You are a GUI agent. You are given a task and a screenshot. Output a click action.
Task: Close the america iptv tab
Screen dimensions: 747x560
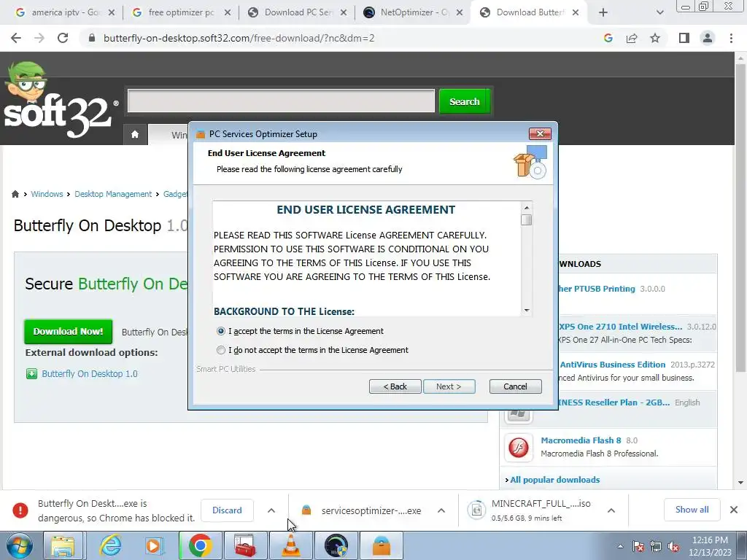click(112, 13)
